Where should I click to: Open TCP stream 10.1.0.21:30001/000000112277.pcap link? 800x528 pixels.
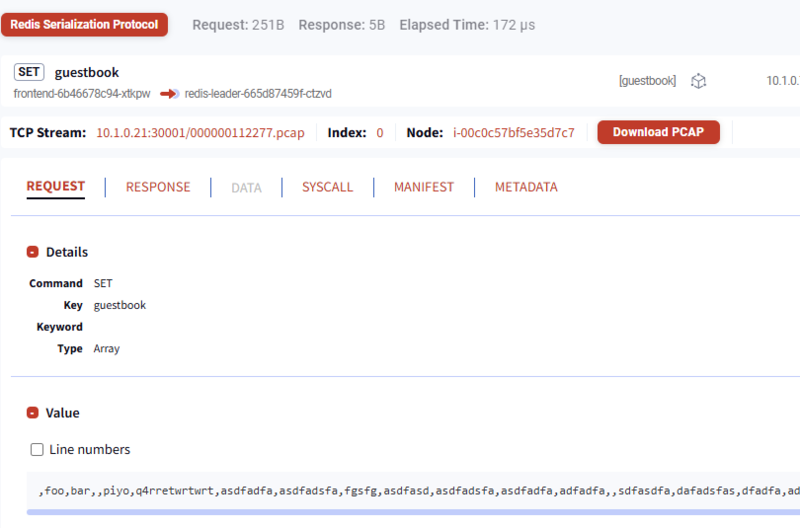(x=201, y=133)
